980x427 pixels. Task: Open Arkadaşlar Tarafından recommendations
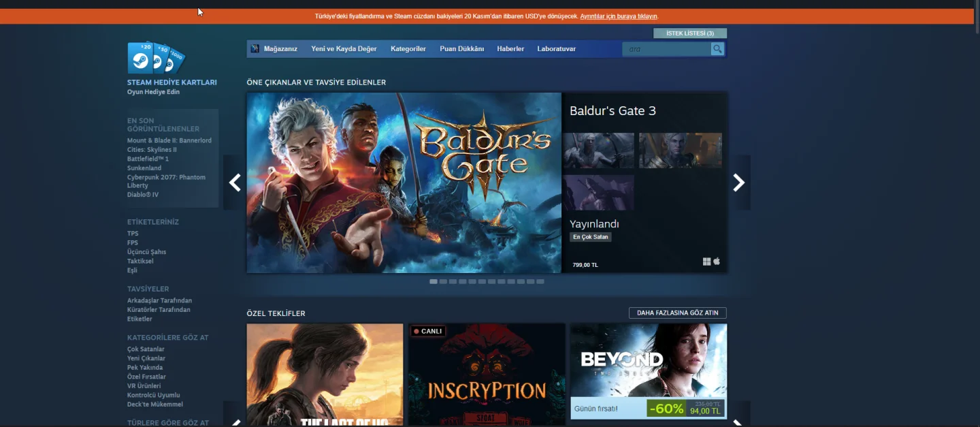tap(159, 300)
